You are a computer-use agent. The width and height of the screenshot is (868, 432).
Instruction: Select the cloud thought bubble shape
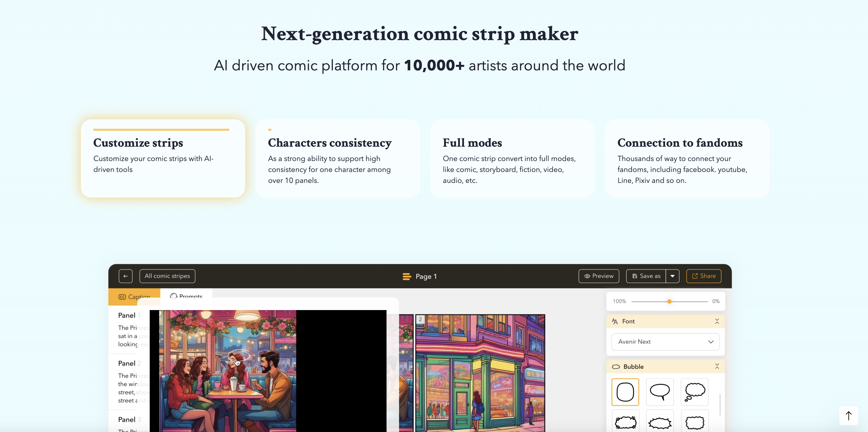[x=695, y=392]
